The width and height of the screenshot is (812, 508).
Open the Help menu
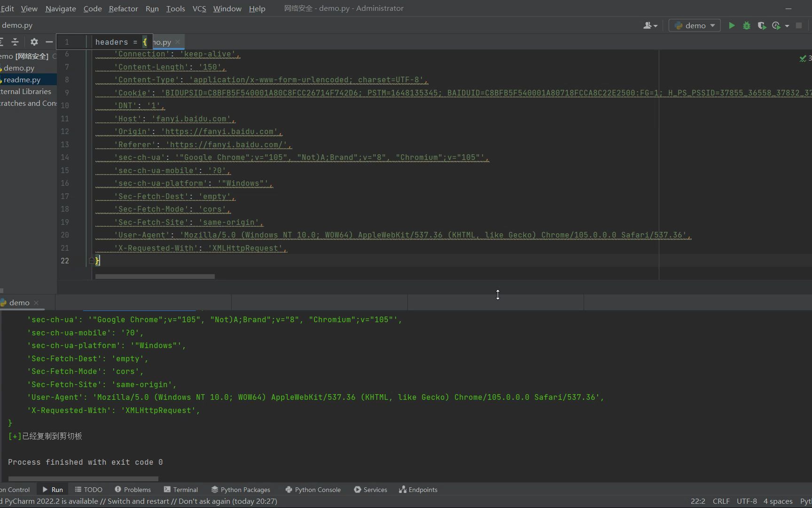(257, 8)
